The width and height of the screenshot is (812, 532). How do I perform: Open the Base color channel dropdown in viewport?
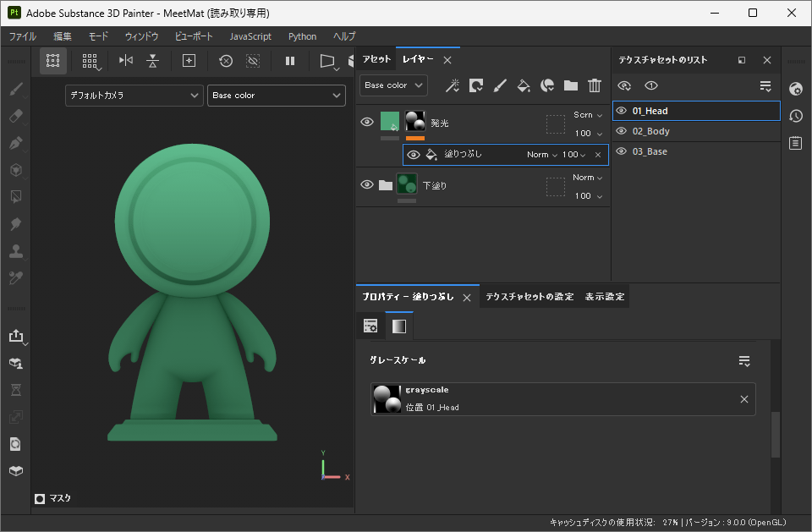coord(276,96)
